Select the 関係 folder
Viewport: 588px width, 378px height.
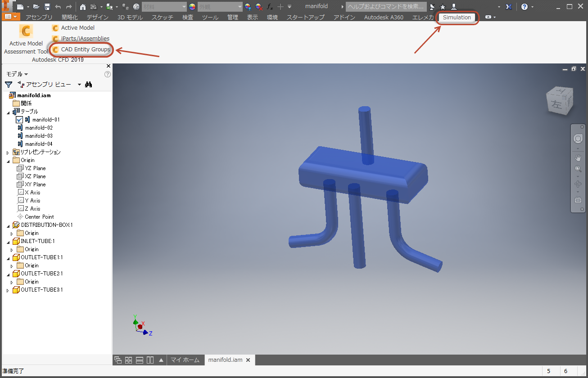point(22,103)
